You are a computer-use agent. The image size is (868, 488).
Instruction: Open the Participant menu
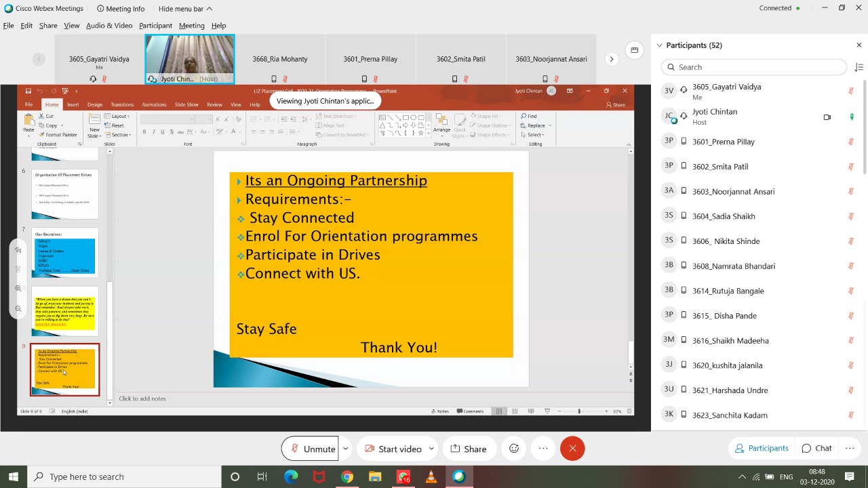[155, 26]
